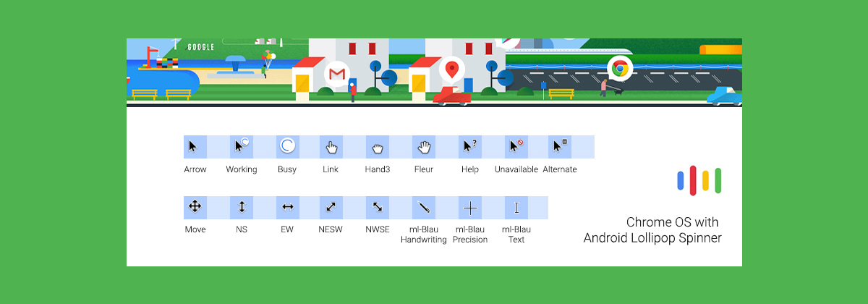The image size is (868, 304).
Task: Click the "Hand3" label text
Action: 378,169
